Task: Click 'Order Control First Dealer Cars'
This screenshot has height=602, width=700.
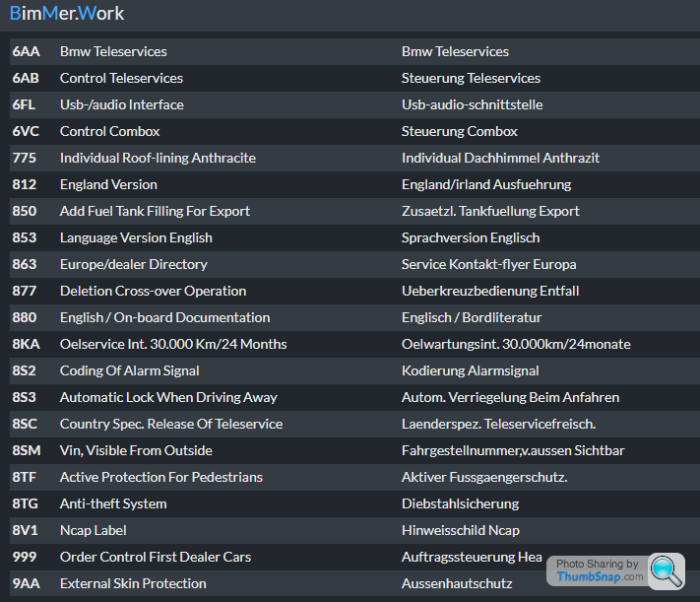Action: coord(156,557)
